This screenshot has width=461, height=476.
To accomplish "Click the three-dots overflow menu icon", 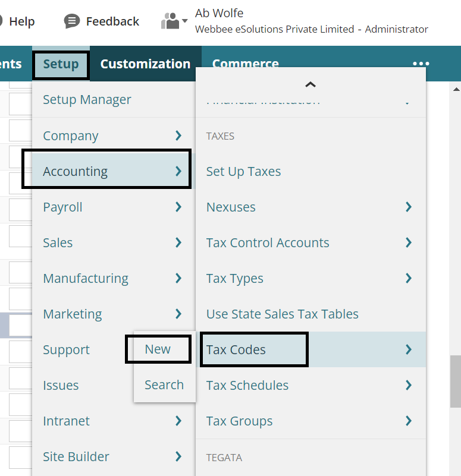I will click(421, 64).
